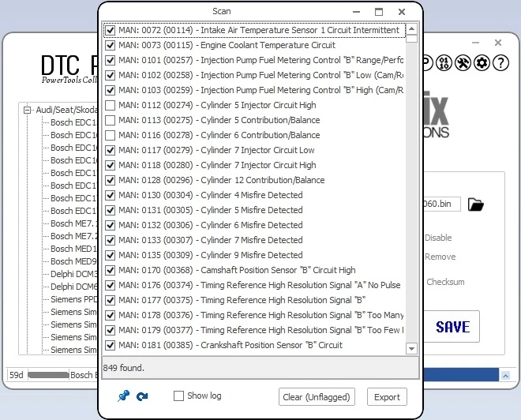Click the SAVE button
This screenshot has height=420, width=521.
pos(452,327)
